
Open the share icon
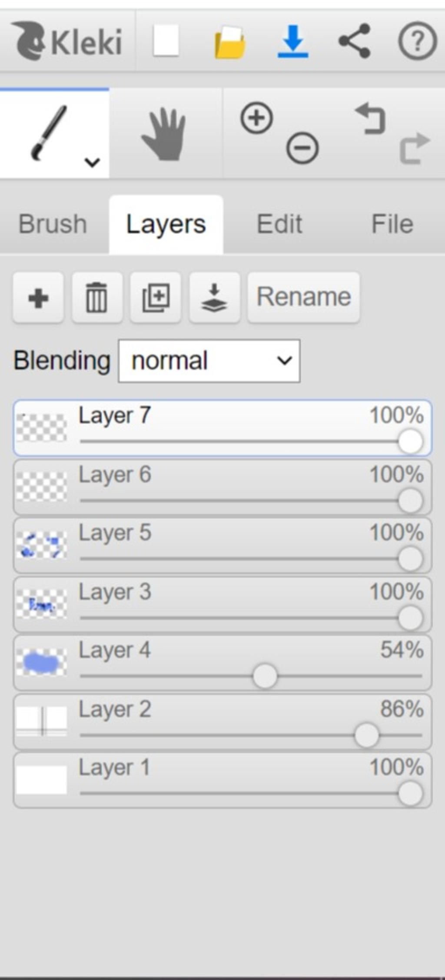click(355, 41)
